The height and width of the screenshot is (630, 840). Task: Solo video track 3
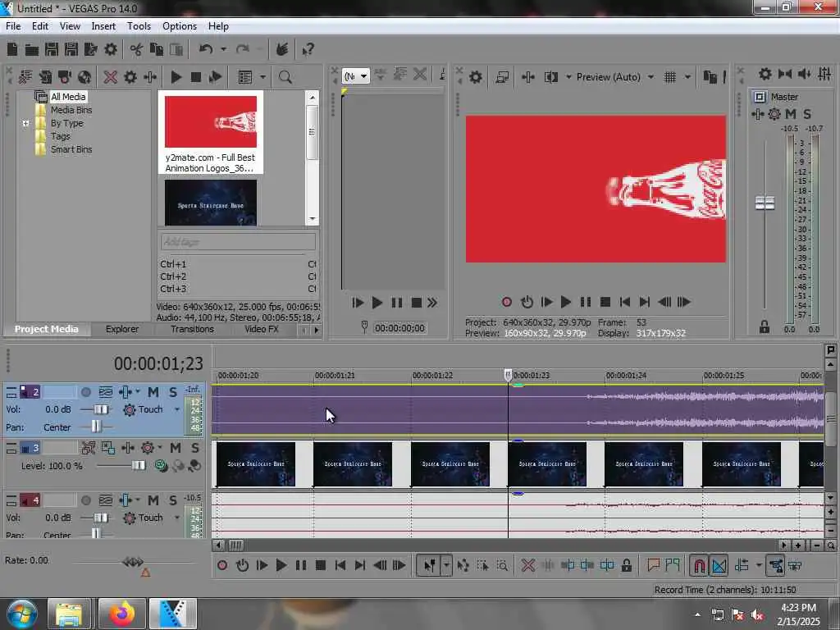click(195, 448)
